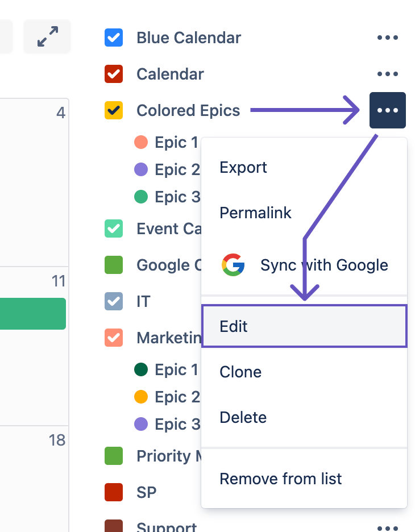Uncheck the Blue Calendar checkbox
Viewport: 415px width, 532px height.
pos(114,38)
